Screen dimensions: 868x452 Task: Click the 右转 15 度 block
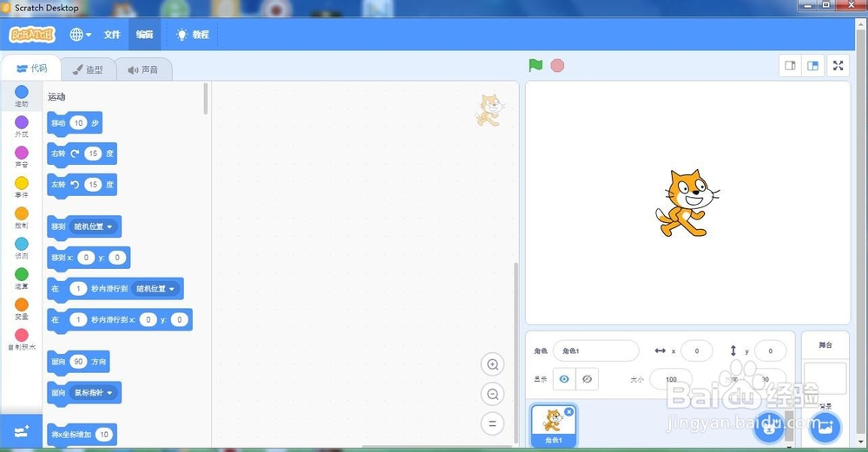point(82,154)
